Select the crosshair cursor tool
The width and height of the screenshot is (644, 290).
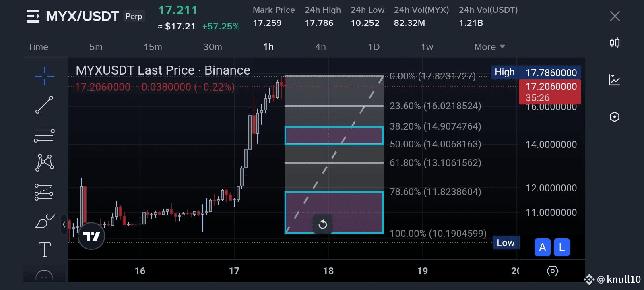coord(44,76)
